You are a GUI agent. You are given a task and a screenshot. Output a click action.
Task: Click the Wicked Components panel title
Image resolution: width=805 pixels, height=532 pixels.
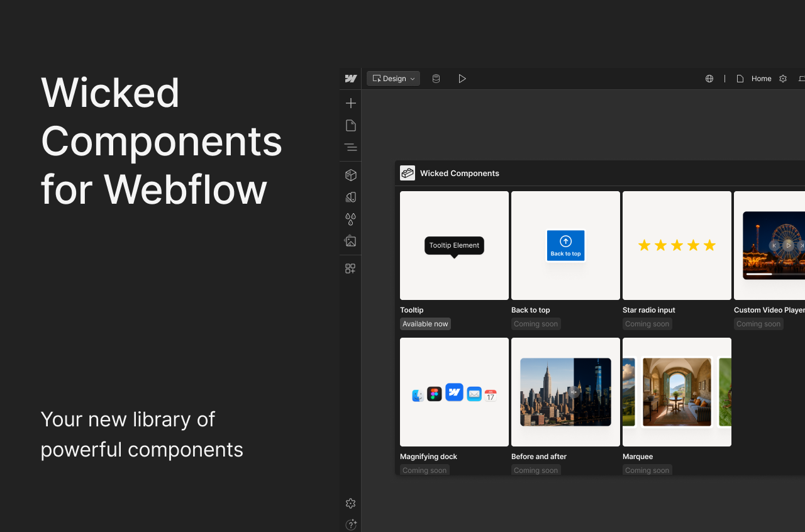point(460,173)
